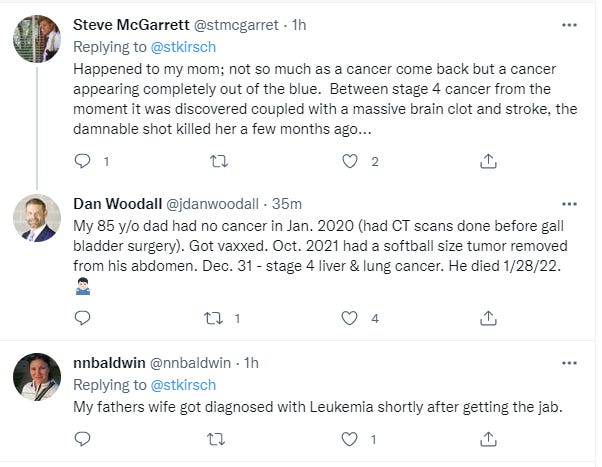Open nnbaldwin's avatar image
602x467 pixels.
pos(39,377)
